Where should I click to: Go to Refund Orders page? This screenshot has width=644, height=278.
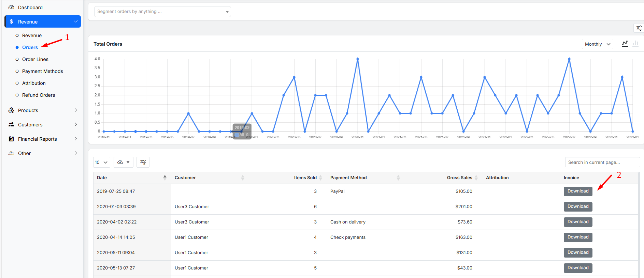(38, 95)
